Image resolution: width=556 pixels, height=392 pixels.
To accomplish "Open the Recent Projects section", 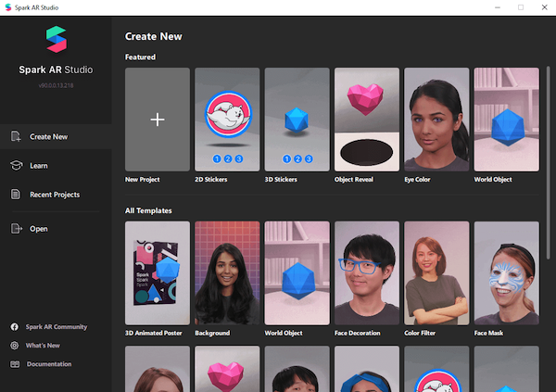I will [54, 195].
